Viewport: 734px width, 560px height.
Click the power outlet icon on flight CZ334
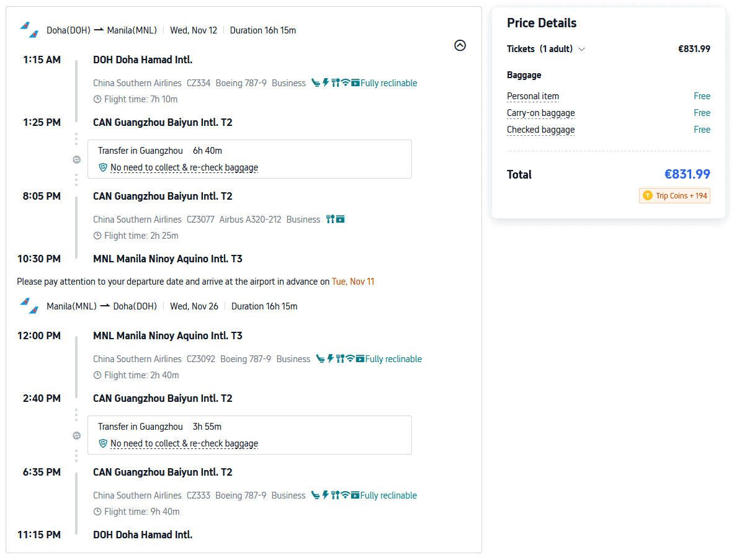326,83
